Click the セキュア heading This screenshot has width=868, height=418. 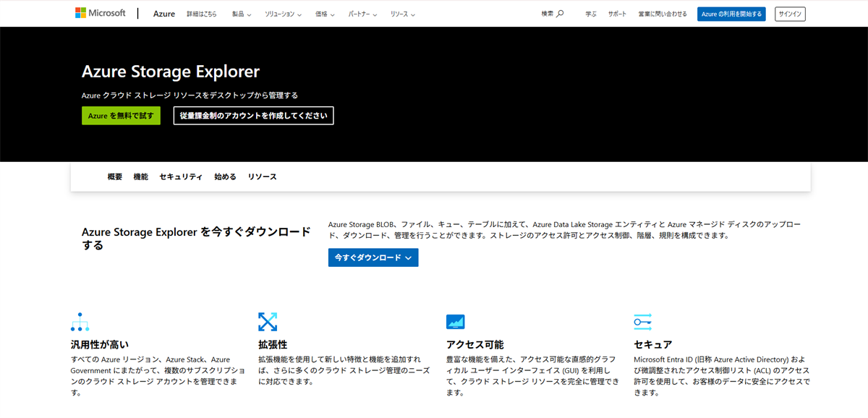pos(653,344)
